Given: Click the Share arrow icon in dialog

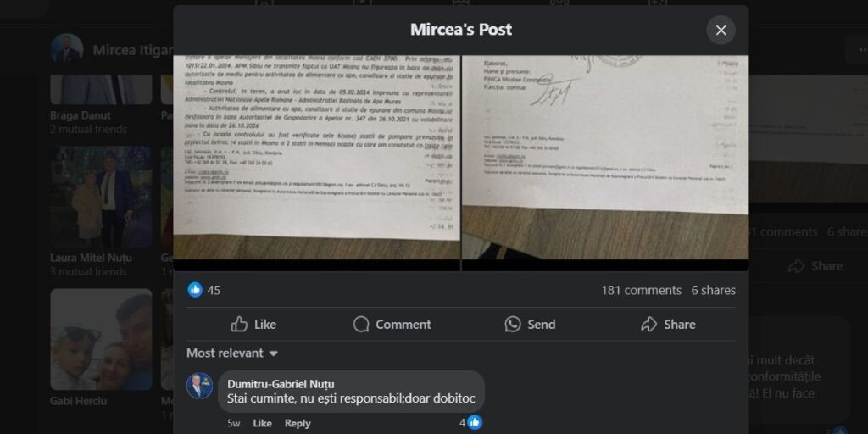Looking at the screenshot, I should pos(648,325).
